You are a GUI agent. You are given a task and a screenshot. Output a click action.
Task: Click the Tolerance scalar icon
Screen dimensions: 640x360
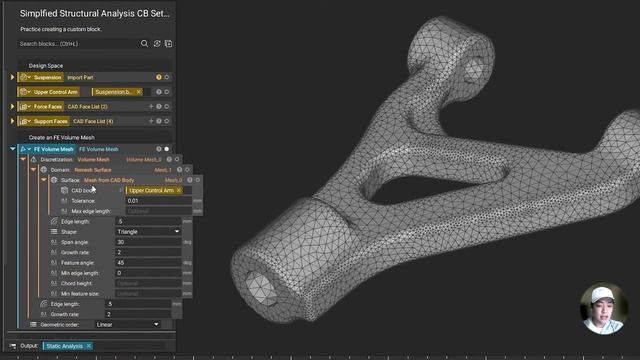(x=64, y=201)
